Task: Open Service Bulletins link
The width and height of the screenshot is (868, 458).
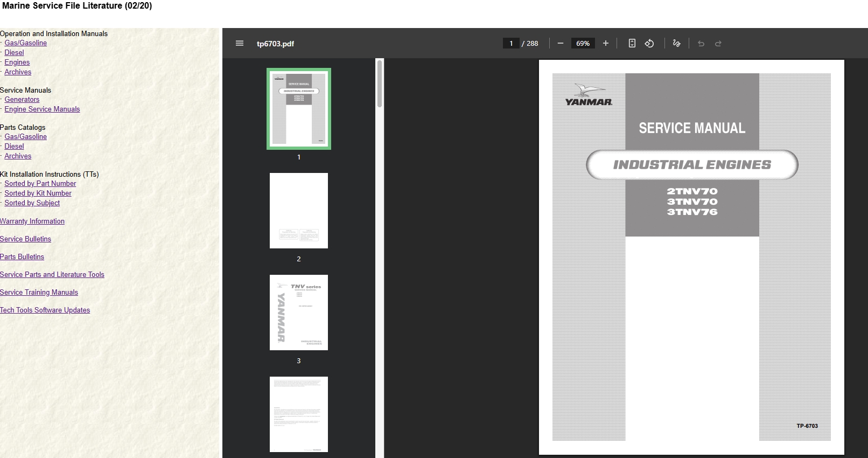Action: click(x=26, y=239)
